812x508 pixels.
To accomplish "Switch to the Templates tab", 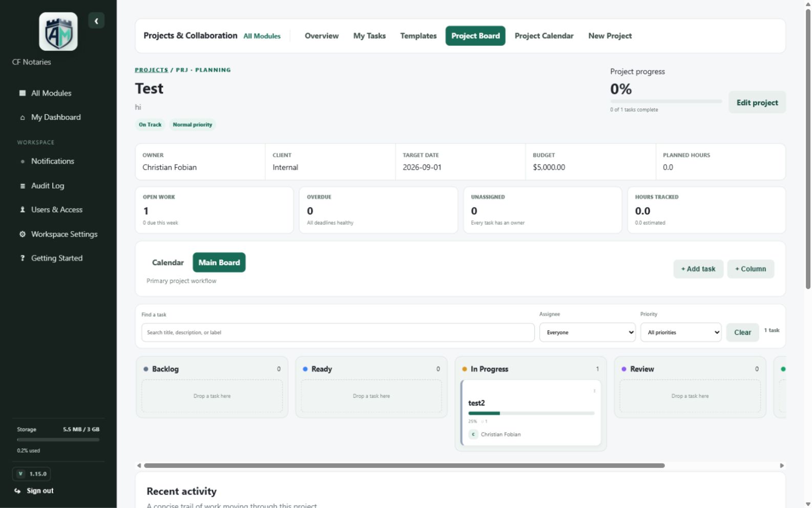I will (x=419, y=36).
